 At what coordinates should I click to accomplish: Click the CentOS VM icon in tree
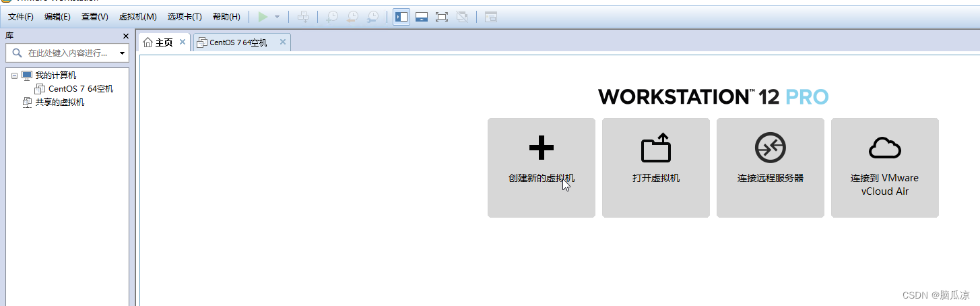click(40, 89)
